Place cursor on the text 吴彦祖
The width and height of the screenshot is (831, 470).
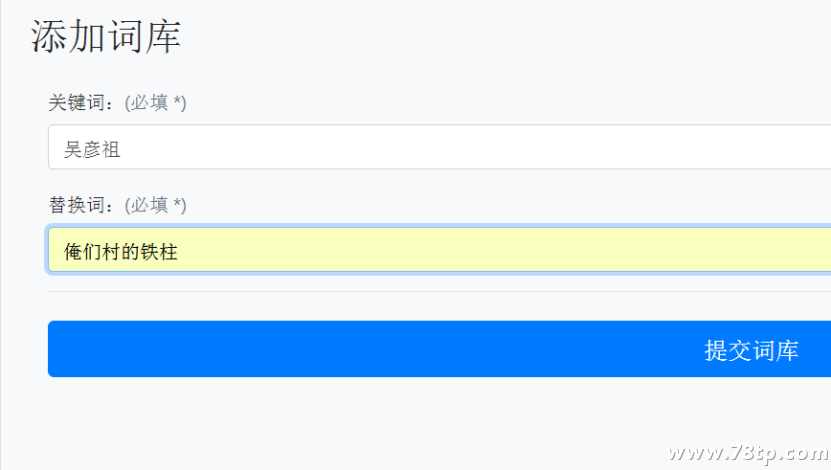[92, 149]
